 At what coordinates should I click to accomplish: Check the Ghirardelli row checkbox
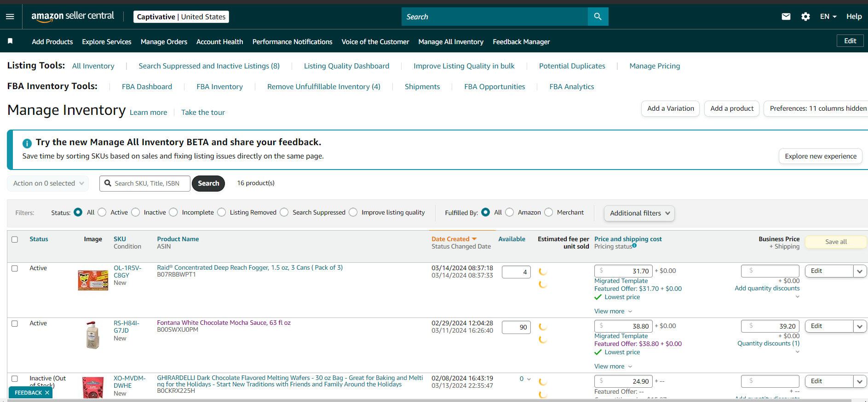15,379
